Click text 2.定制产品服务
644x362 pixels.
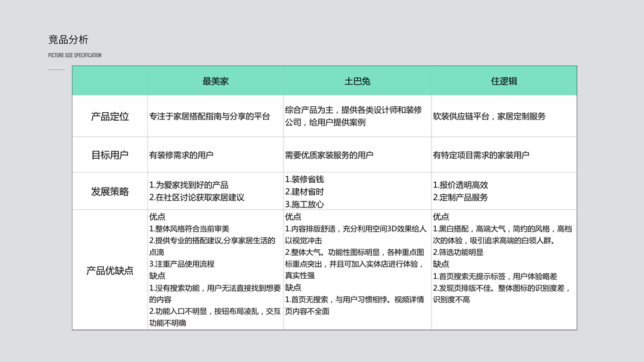[x=461, y=197]
